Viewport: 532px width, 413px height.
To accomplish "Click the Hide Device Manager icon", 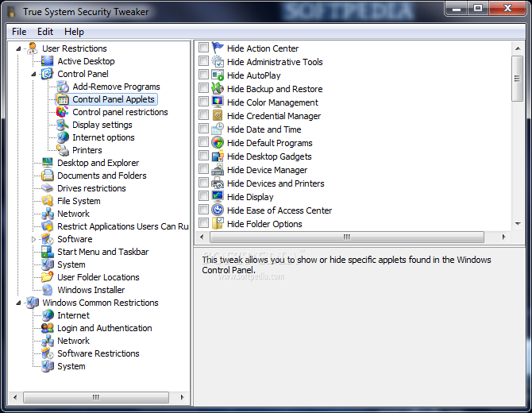I will [x=218, y=169].
